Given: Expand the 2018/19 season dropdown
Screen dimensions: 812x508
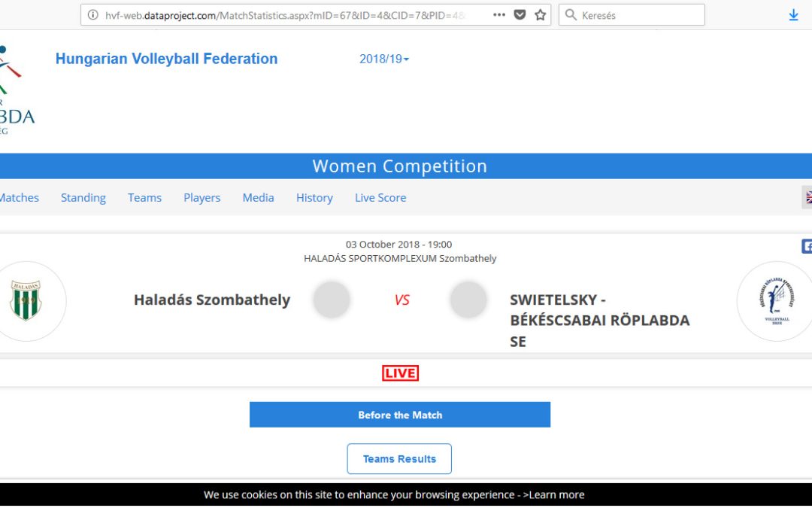Looking at the screenshot, I should (x=384, y=59).
